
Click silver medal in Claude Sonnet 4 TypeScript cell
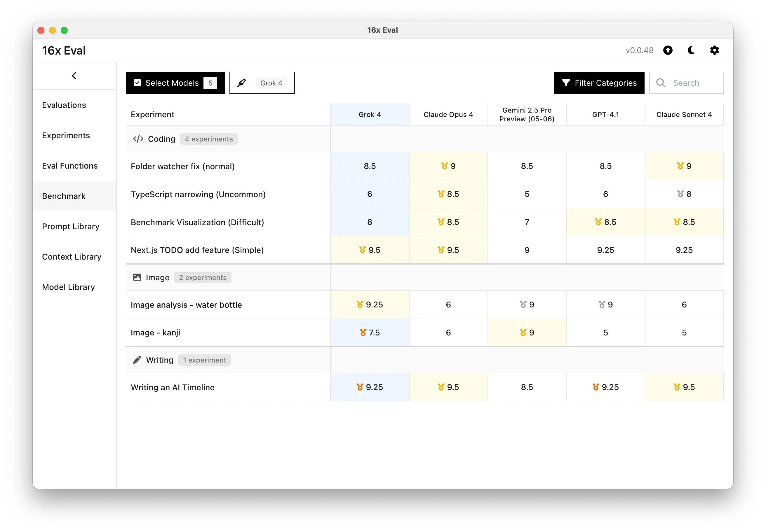pyautogui.click(x=680, y=194)
